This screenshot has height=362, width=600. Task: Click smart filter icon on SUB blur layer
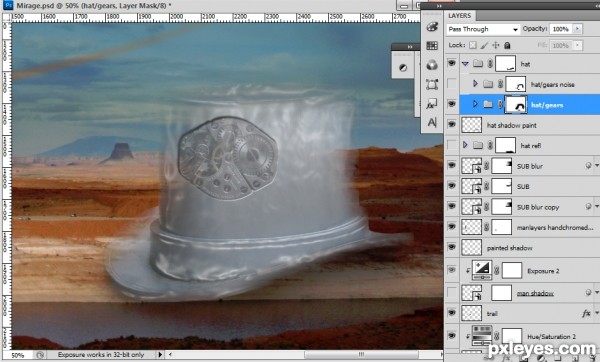coord(589,166)
